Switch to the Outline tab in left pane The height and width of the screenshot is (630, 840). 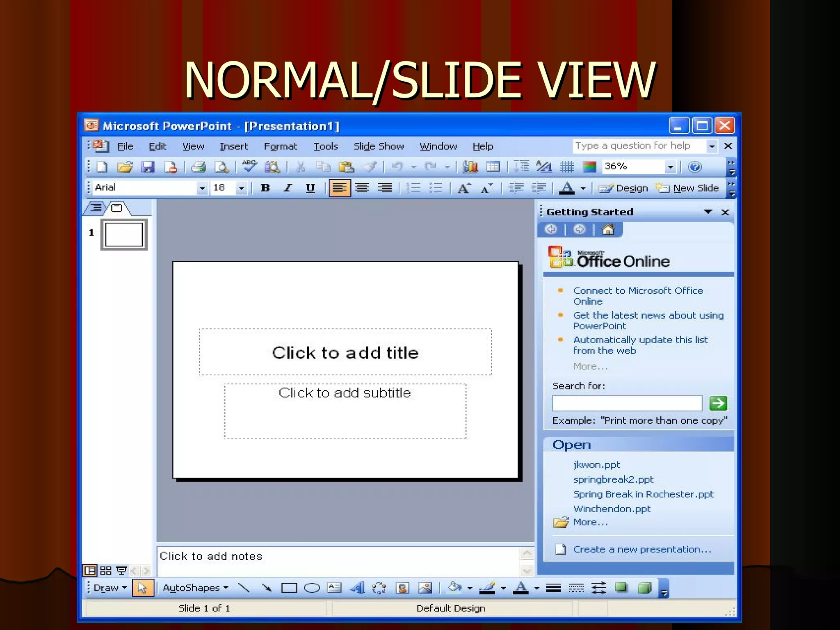96,208
